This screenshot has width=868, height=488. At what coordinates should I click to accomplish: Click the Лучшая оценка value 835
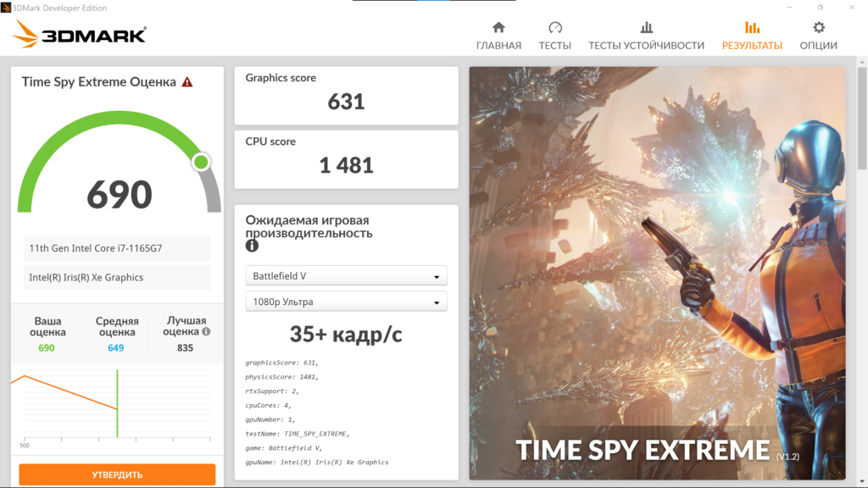tap(185, 348)
